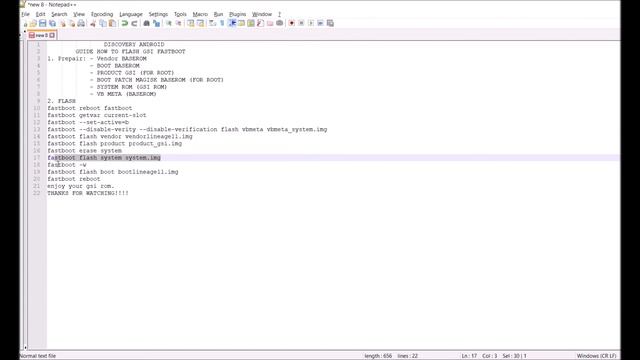
Task: Open Find with the binoculars icon
Action: [x=147, y=23]
